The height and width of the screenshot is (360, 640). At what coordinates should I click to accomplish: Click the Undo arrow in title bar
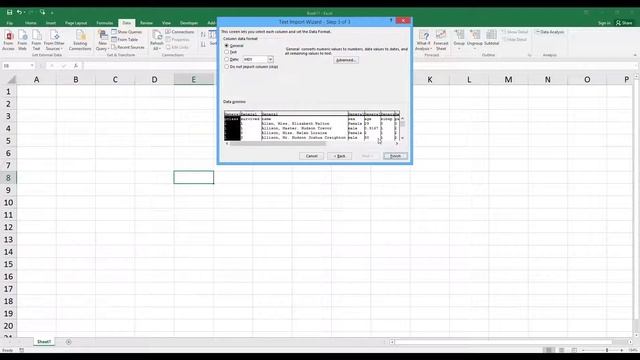pyautogui.click(x=19, y=12)
